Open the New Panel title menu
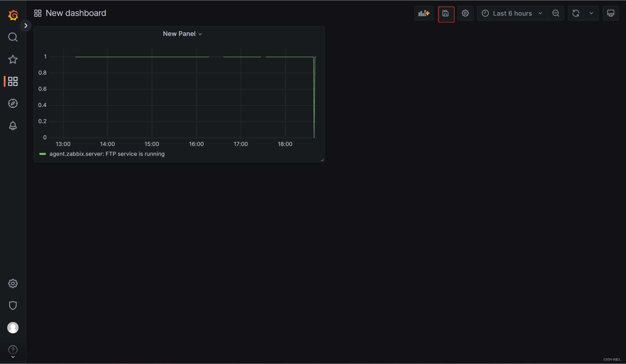Image resolution: width=626 pixels, height=364 pixels. click(182, 34)
